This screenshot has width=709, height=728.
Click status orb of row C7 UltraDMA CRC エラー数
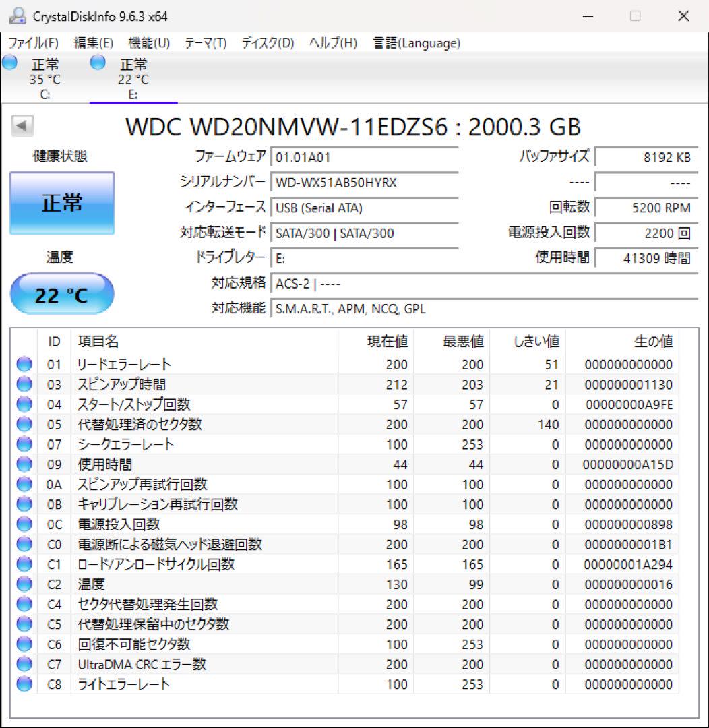pos(24,664)
